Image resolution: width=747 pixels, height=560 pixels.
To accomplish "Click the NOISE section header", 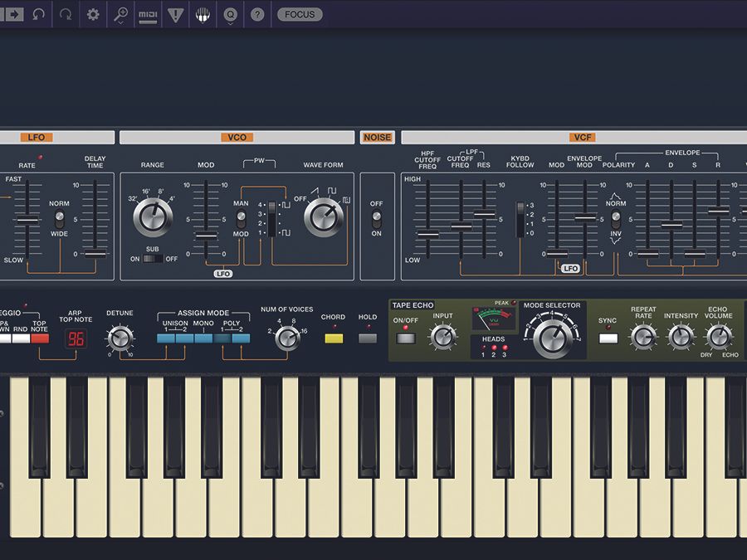I will point(378,137).
